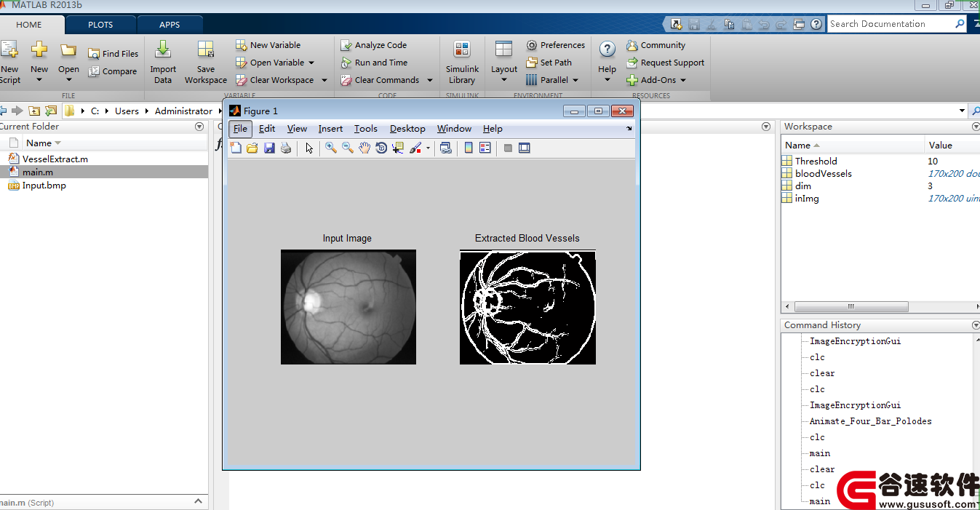
Task: Open the Desktop menu in Figure 1
Action: point(407,129)
